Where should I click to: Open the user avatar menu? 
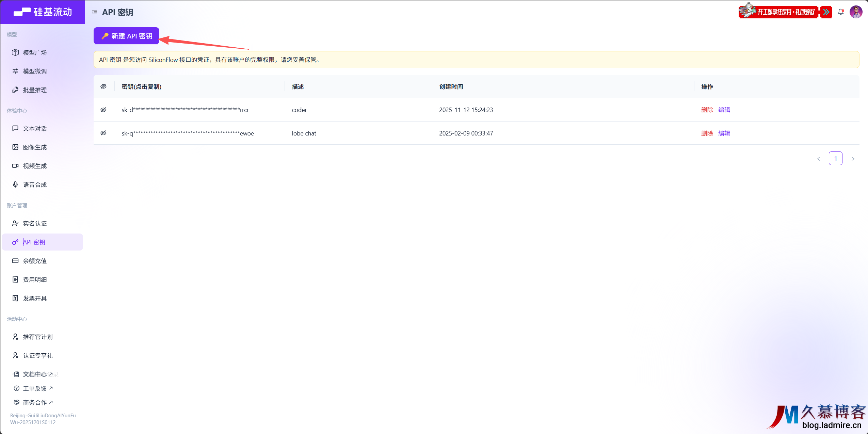coord(856,12)
